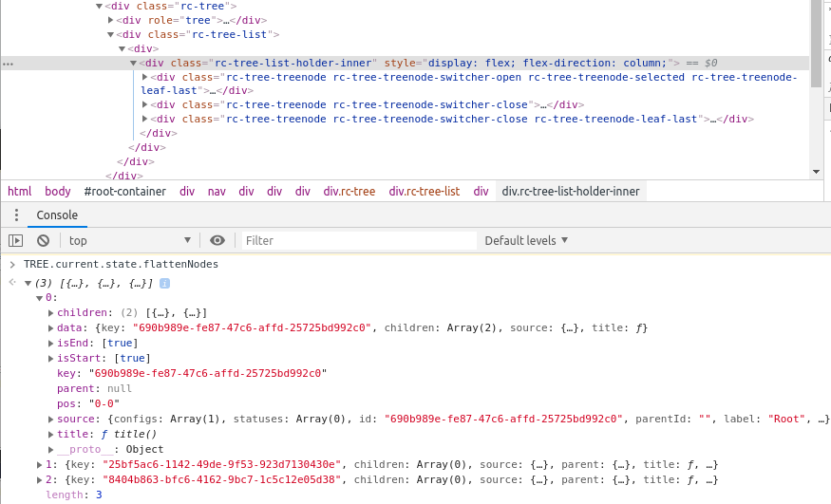Expand the div role tree node

(111, 20)
